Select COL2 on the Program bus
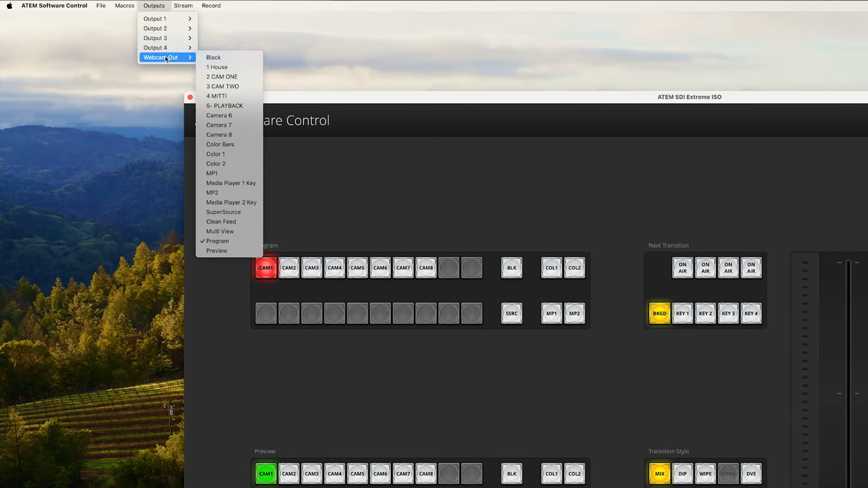The image size is (868, 488). pyautogui.click(x=575, y=268)
